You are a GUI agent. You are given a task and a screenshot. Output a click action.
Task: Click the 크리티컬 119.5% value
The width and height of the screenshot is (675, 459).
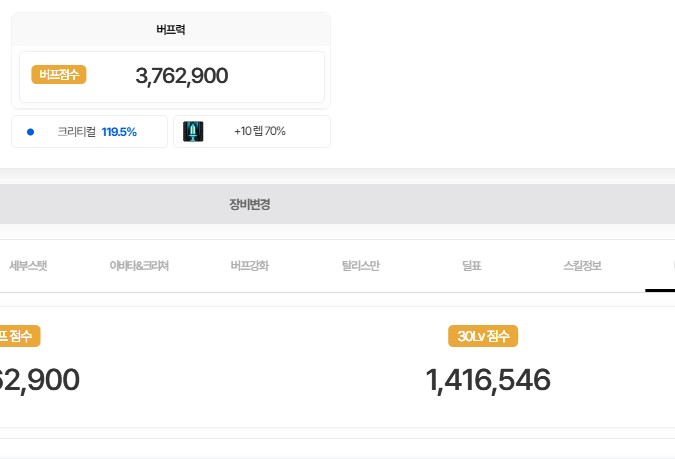[119, 131]
